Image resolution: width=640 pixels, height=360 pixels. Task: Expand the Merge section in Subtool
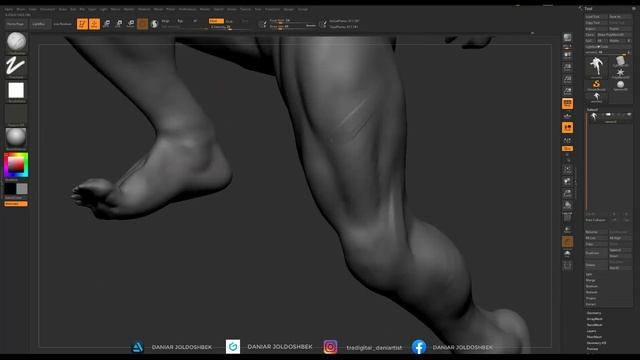click(x=590, y=280)
